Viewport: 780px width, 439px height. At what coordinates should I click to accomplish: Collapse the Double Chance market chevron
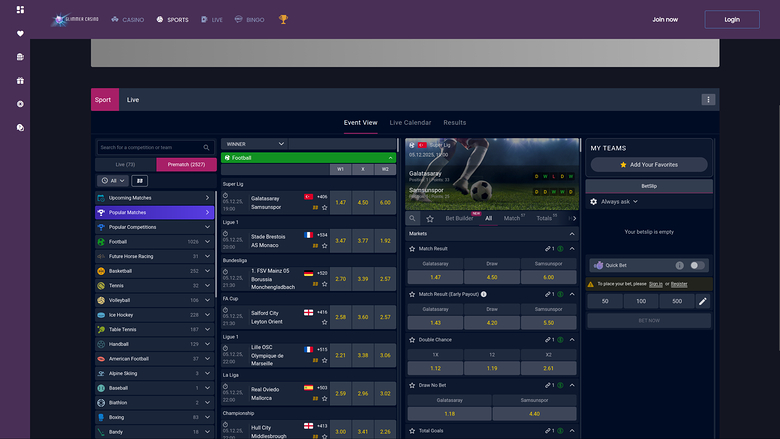[572, 340]
